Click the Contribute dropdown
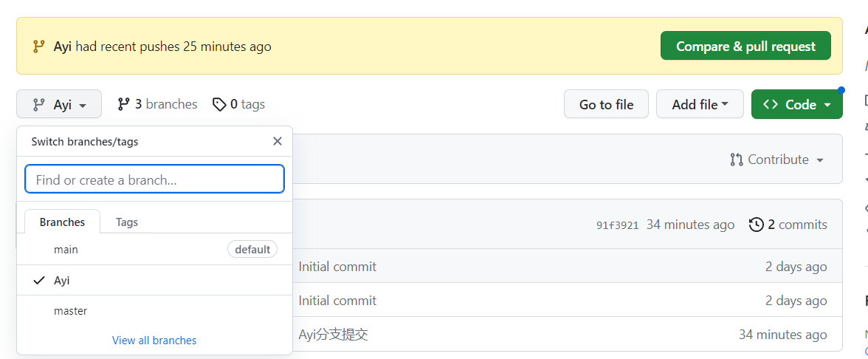 tap(776, 160)
